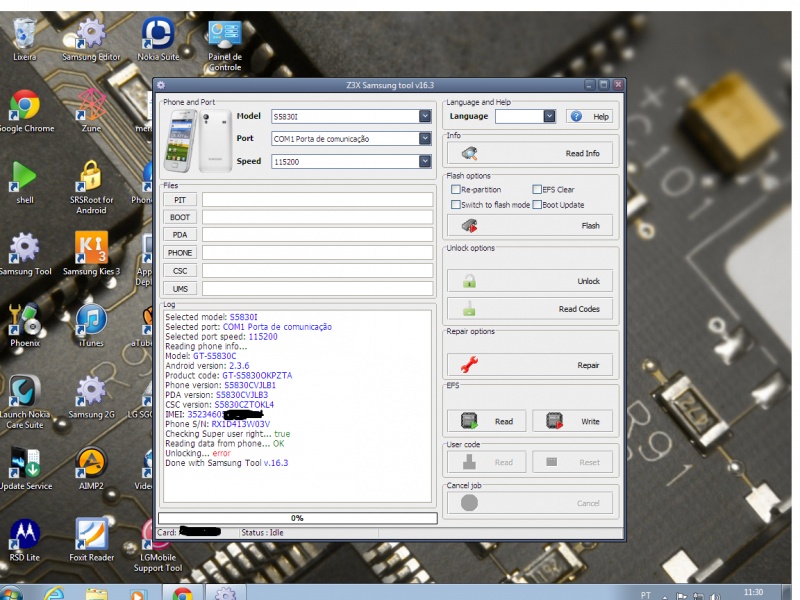Toggle the Boot Update checkbox
The image size is (800, 600).
pyautogui.click(x=537, y=205)
